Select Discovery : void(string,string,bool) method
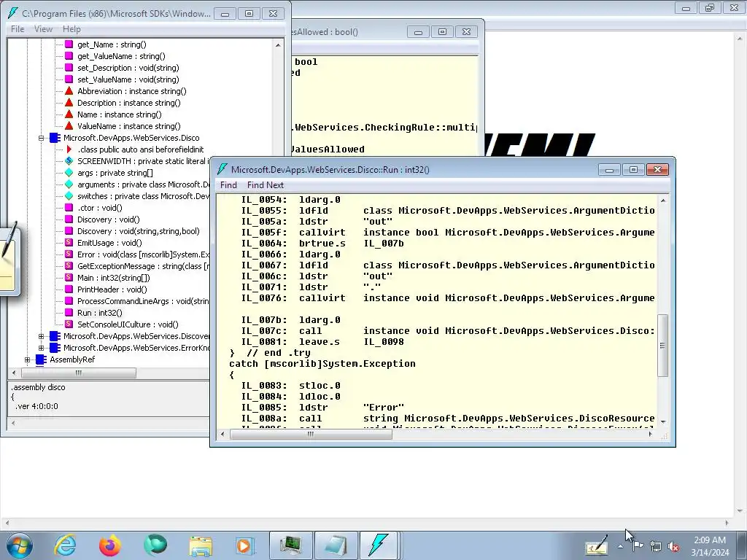This screenshot has width=747, height=560. tap(138, 231)
